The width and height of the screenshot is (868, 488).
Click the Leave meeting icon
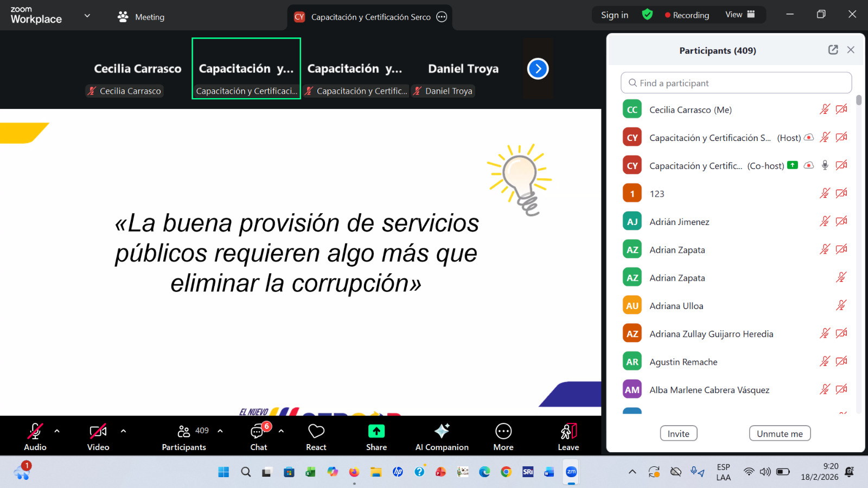pyautogui.click(x=568, y=432)
